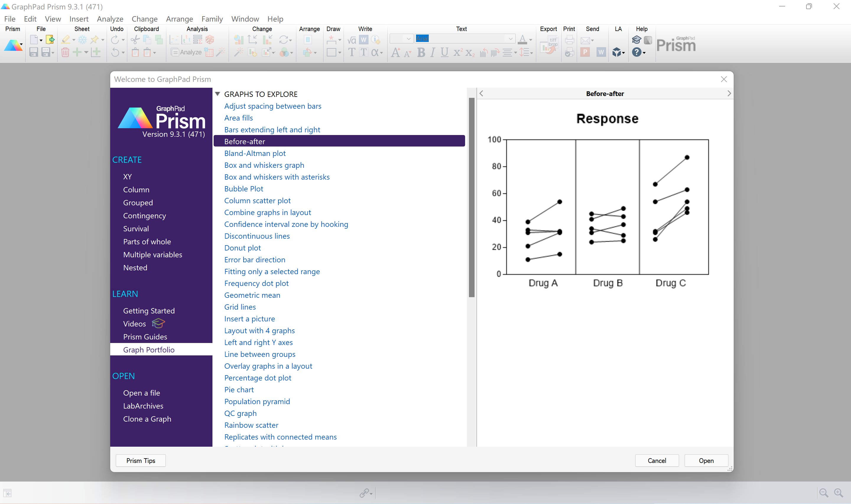
Task: Select XY in the CREATE list
Action: 127,176
